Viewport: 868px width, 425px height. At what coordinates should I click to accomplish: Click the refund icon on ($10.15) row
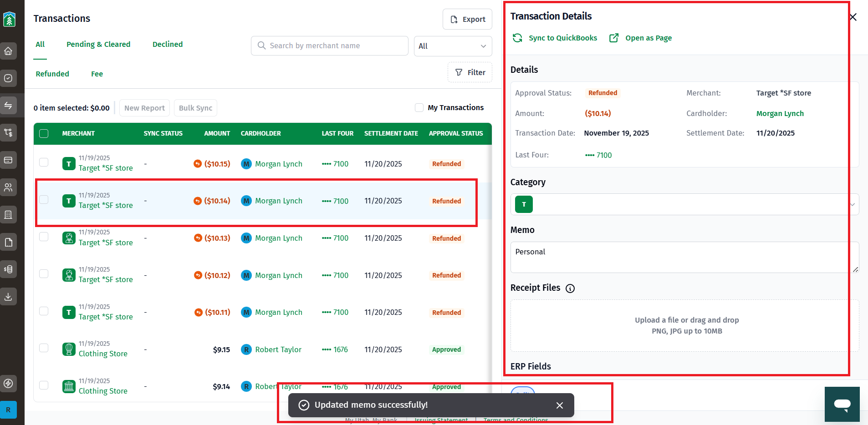tap(198, 164)
